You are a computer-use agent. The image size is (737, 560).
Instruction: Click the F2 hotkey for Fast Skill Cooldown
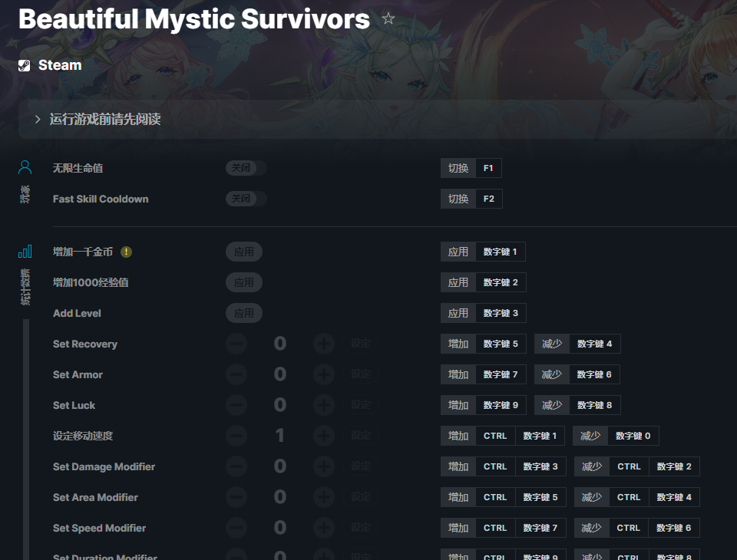coord(489,199)
